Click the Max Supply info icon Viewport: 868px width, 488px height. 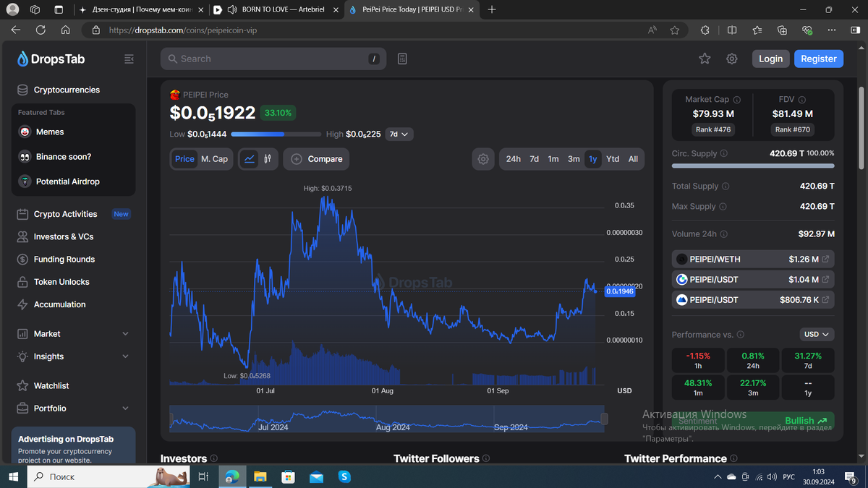723,206
